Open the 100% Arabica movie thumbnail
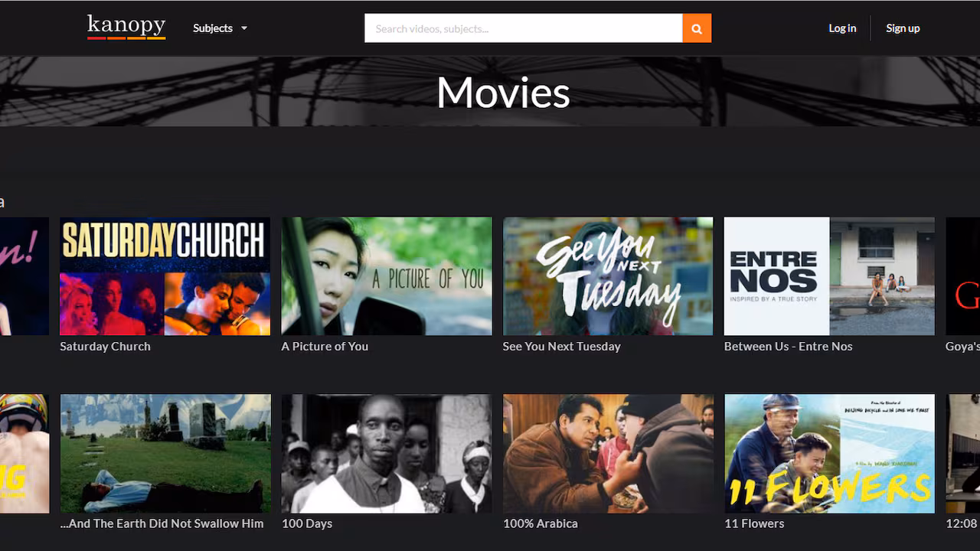980x551 pixels. coord(608,454)
